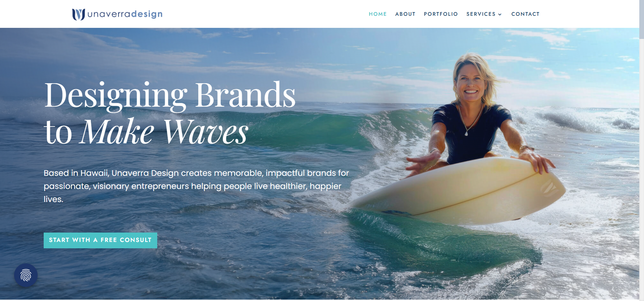Viewport: 644px width, 301px height.
Task: Open the fingerprint cookie consent widget
Action: [x=26, y=275]
